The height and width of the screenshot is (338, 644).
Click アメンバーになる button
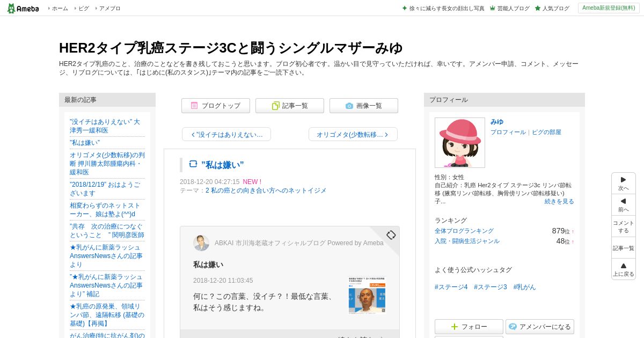pyautogui.click(x=540, y=327)
